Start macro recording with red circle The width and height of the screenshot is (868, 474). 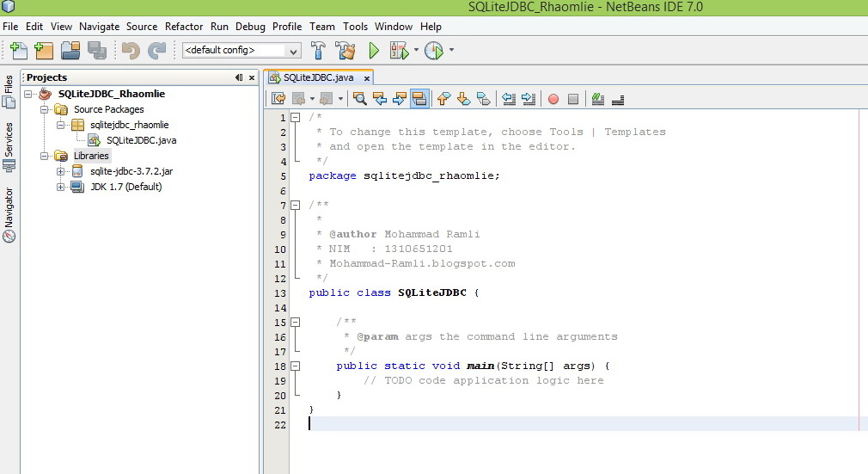click(553, 99)
